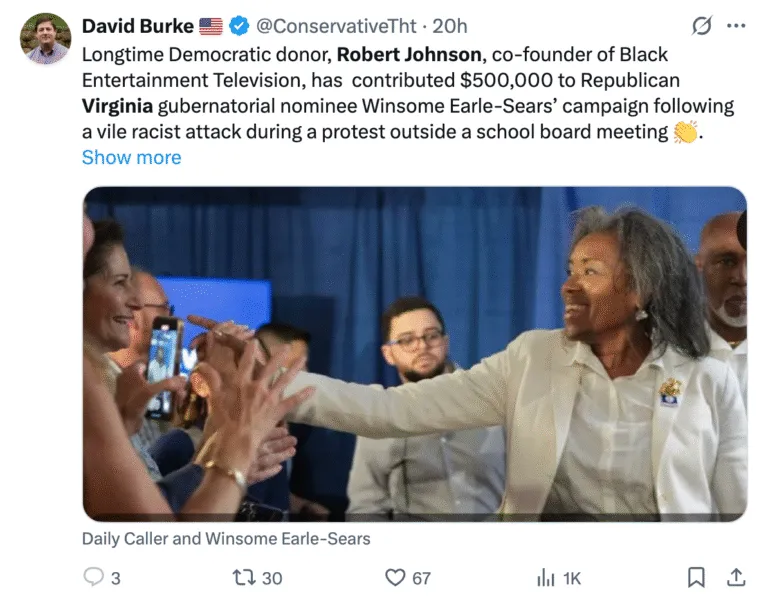Click the blue verified checkmark badge
The width and height of the screenshot is (768, 605).
[240, 26]
